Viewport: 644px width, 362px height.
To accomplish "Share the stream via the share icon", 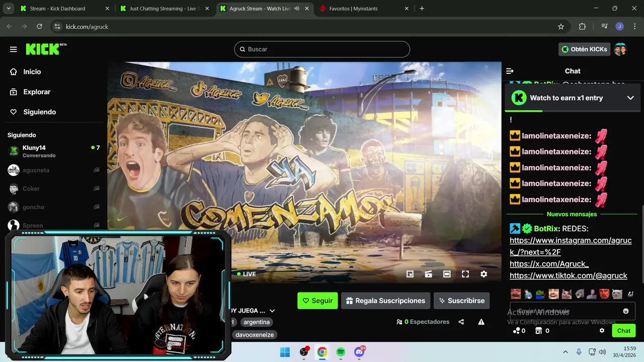I will pos(461,322).
